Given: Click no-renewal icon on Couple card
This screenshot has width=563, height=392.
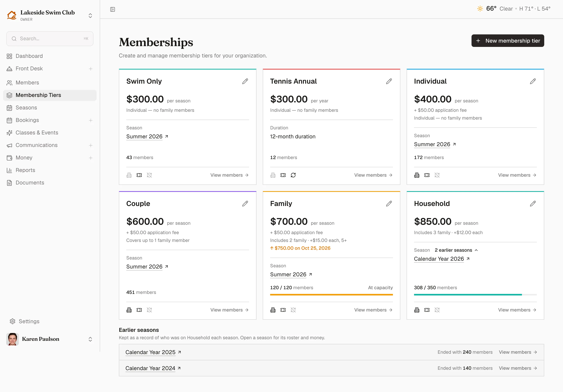Looking at the screenshot, I should click(149, 310).
